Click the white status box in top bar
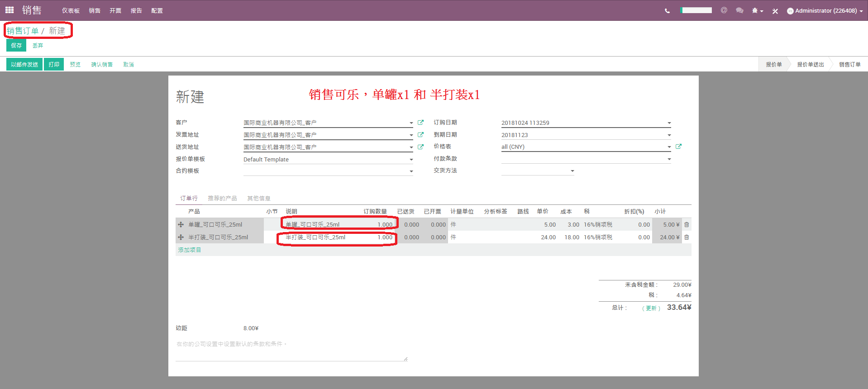Viewport: 868px width, 389px height. (x=696, y=10)
